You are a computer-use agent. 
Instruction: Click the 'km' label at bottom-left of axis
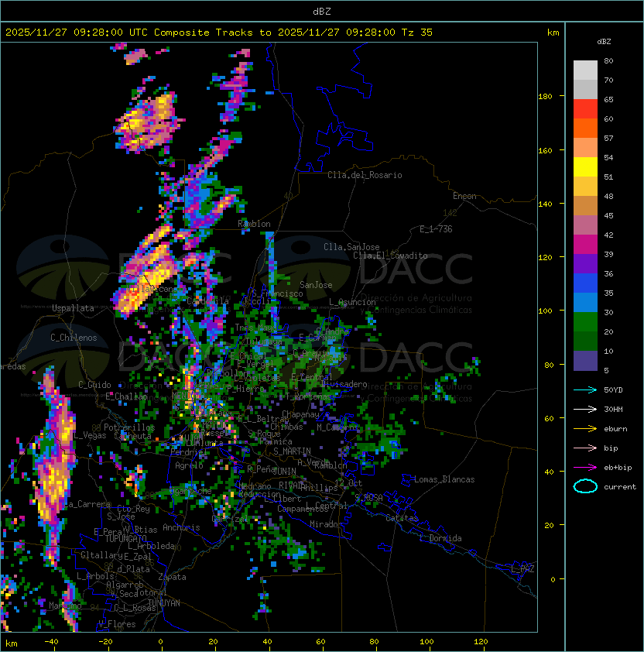[x=12, y=643]
